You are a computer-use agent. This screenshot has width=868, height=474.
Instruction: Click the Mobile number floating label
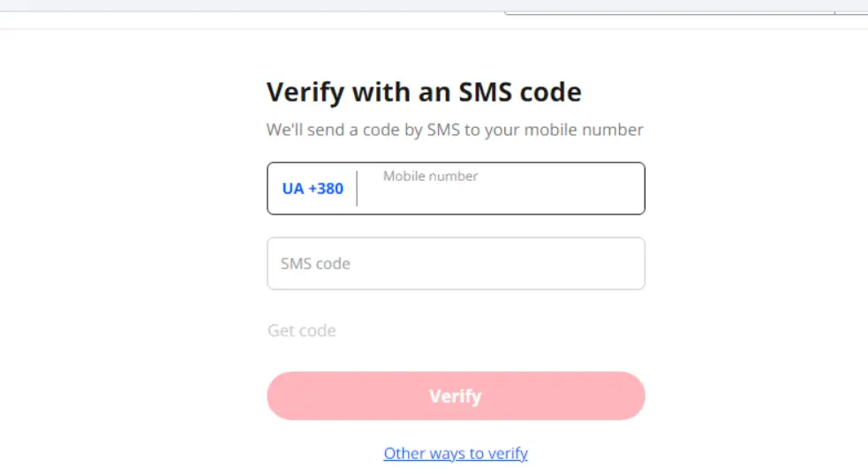click(x=430, y=176)
